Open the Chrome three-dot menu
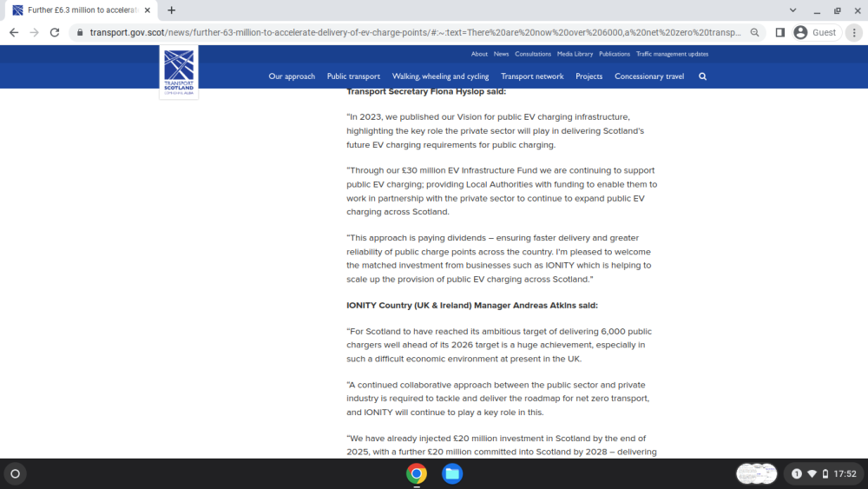The image size is (868, 489). coord(854,33)
